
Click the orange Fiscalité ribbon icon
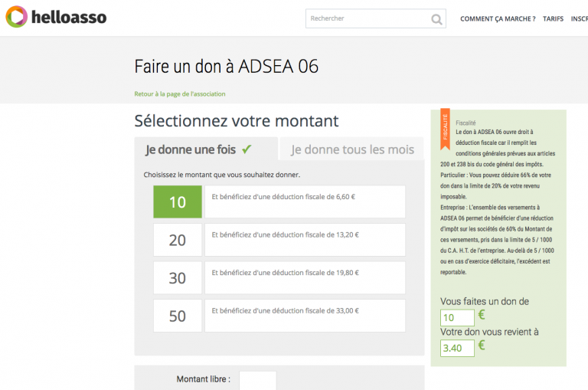click(445, 129)
